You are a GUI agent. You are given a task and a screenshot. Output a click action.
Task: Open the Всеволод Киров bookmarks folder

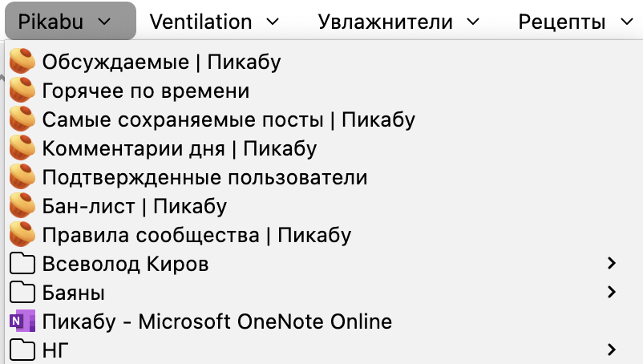pos(125,264)
